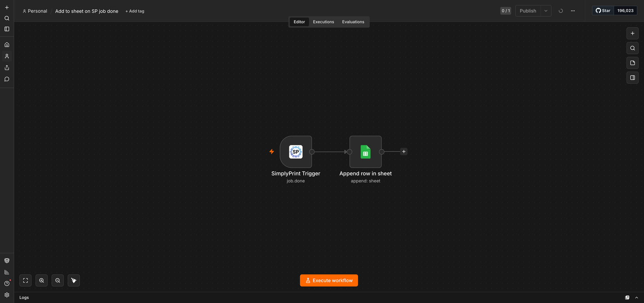Select the SimplyPrint Trigger node
The image size is (644, 303).
[296, 152]
